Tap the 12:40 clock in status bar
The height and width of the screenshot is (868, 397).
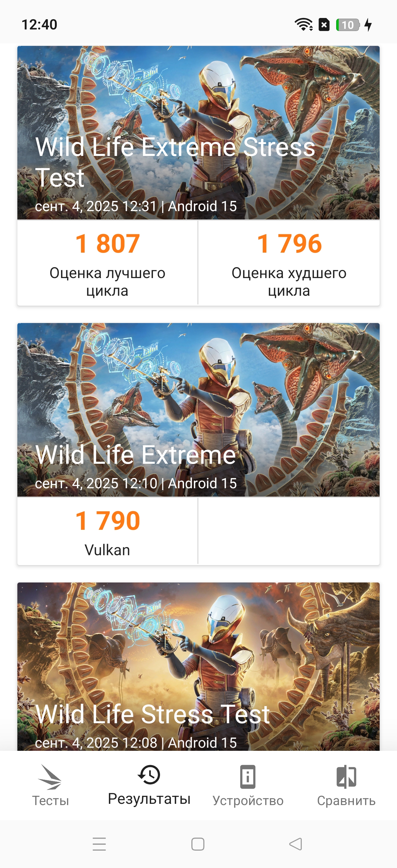click(39, 24)
